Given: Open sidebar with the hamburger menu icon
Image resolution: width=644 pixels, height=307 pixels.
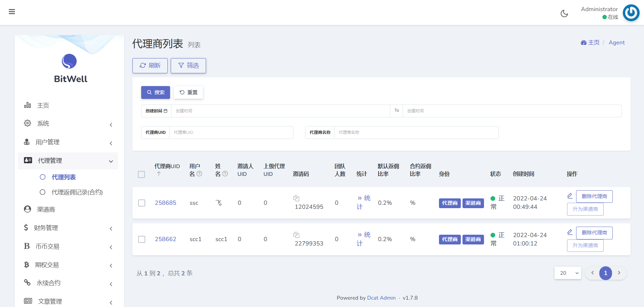Looking at the screenshot, I should [x=12, y=12].
